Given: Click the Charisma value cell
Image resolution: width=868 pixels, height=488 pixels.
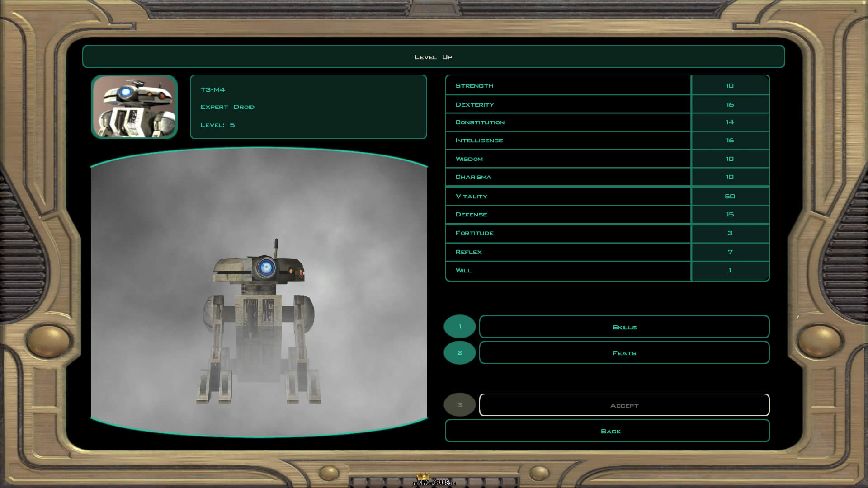Looking at the screenshot, I should point(730,177).
